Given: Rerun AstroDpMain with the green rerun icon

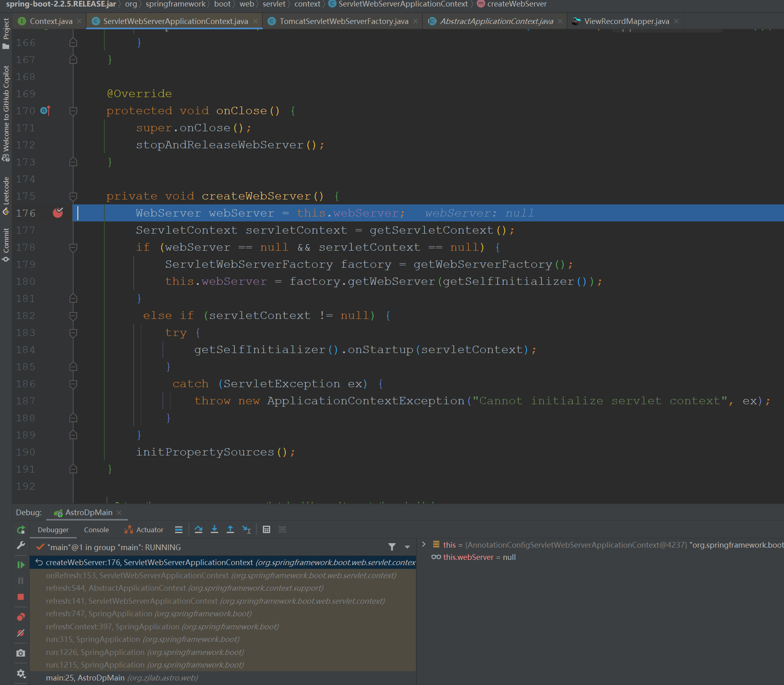Looking at the screenshot, I should 21,530.
